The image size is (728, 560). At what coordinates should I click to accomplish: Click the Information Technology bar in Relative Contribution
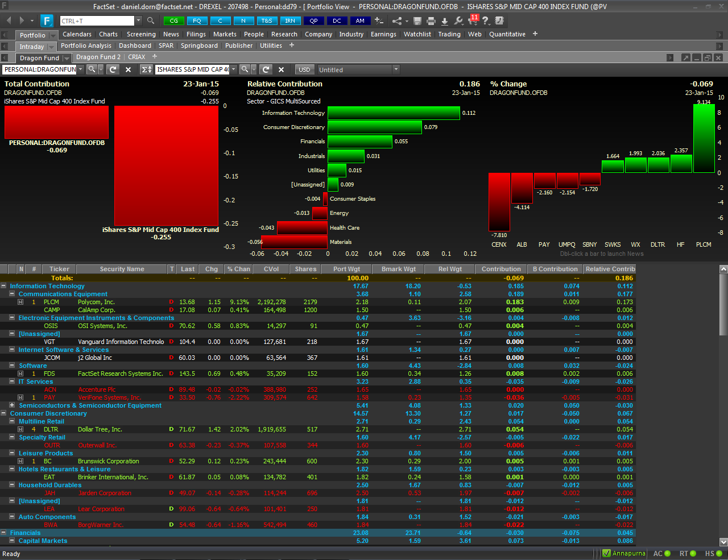(x=394, y=113)
